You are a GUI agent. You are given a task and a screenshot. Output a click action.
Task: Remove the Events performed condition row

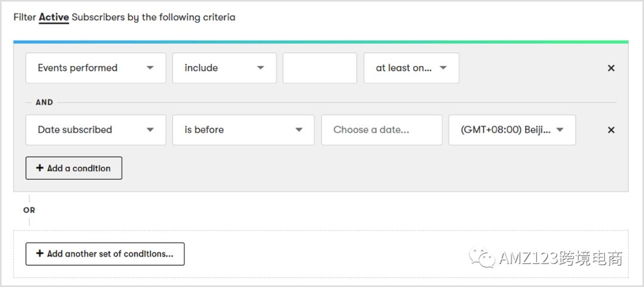pyautogui.click(x=611, y=68)
